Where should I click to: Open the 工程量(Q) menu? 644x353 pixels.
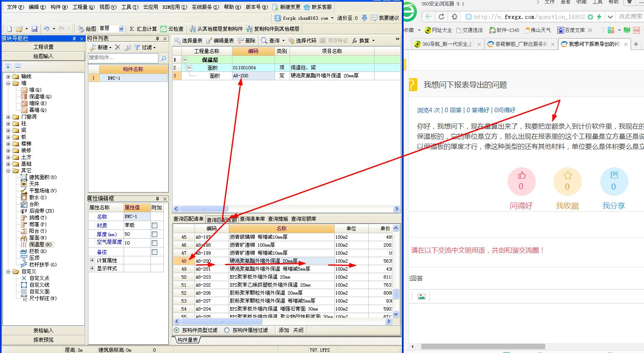coord(83,7)
